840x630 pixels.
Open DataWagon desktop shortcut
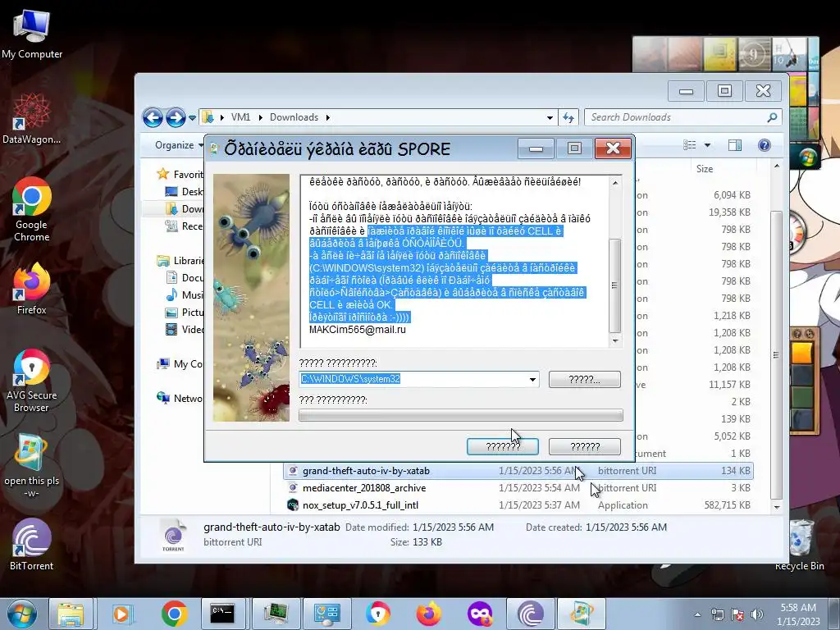point(32,119)
